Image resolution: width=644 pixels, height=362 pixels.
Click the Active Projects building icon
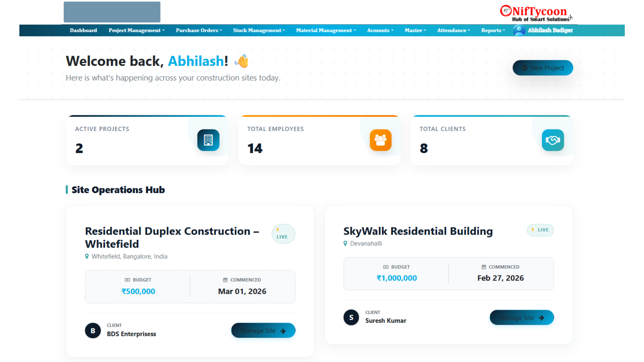click(x=208, y=140)
